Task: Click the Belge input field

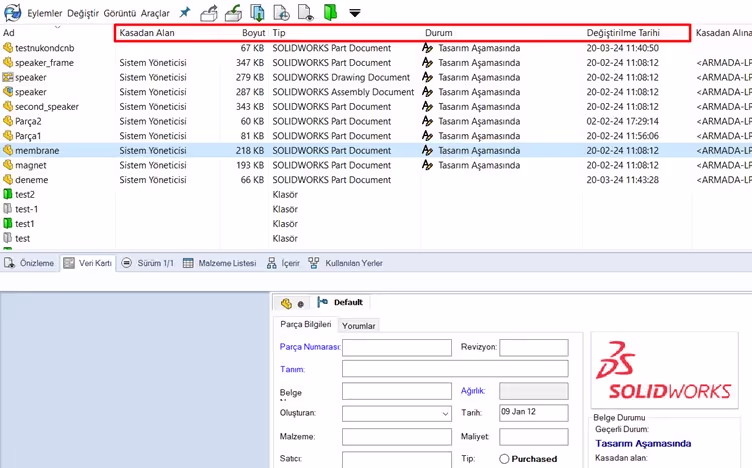Action: coord(397,391)
